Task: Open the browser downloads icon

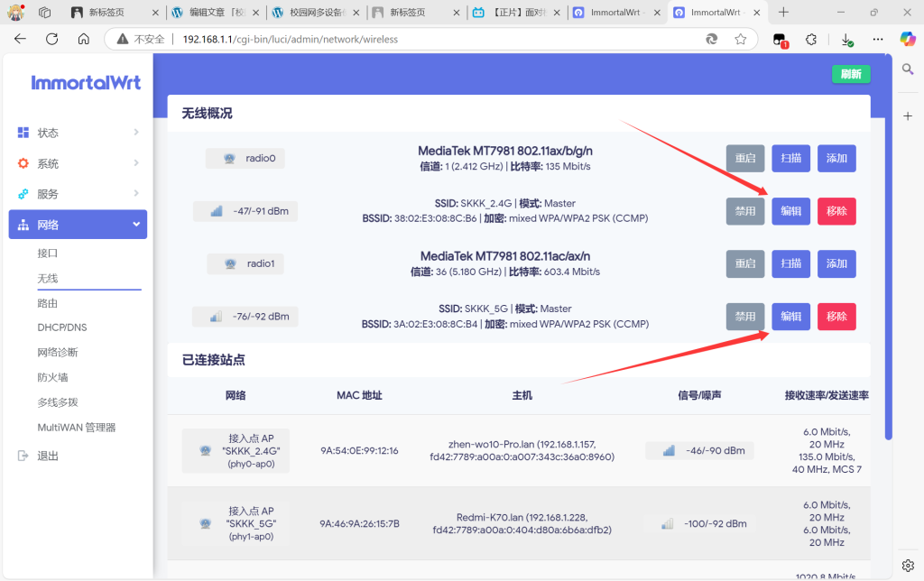Action: pos(846,39)
